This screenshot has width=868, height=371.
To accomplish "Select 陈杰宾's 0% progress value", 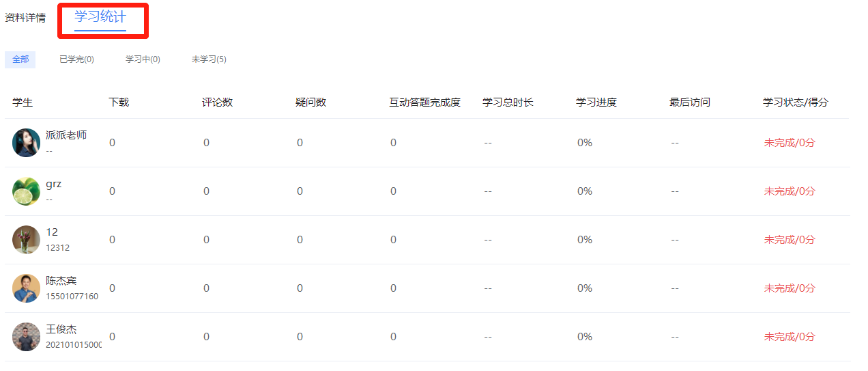I will (x=585, y=288).
